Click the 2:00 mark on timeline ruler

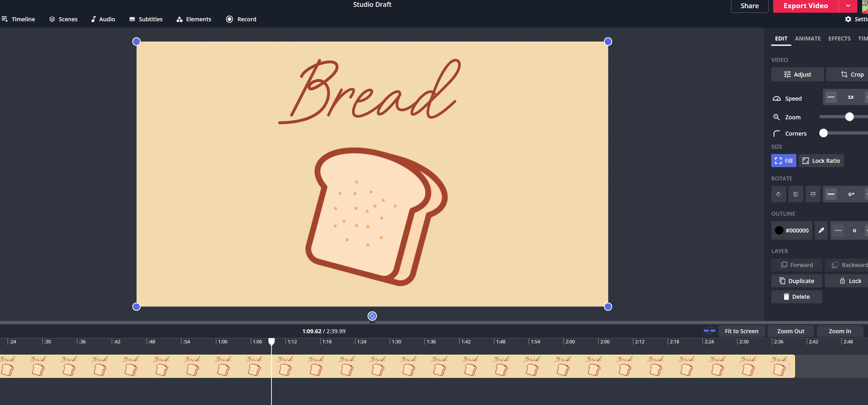point(570,342)
